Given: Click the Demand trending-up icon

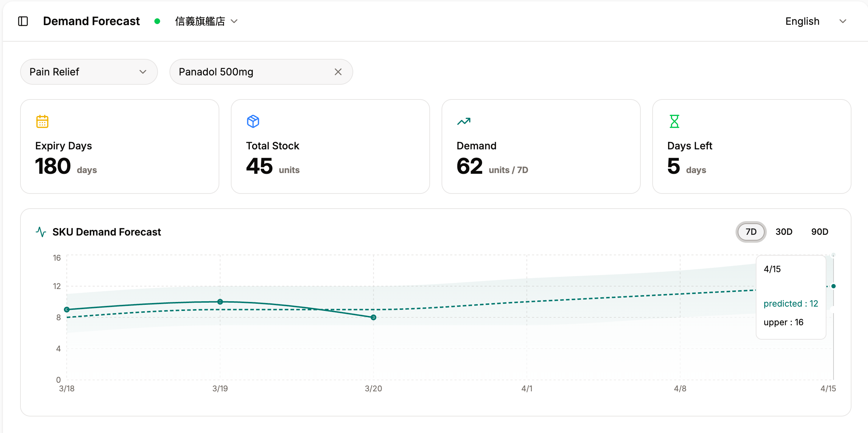Looking at the screenshot, I should coord(464,121).
